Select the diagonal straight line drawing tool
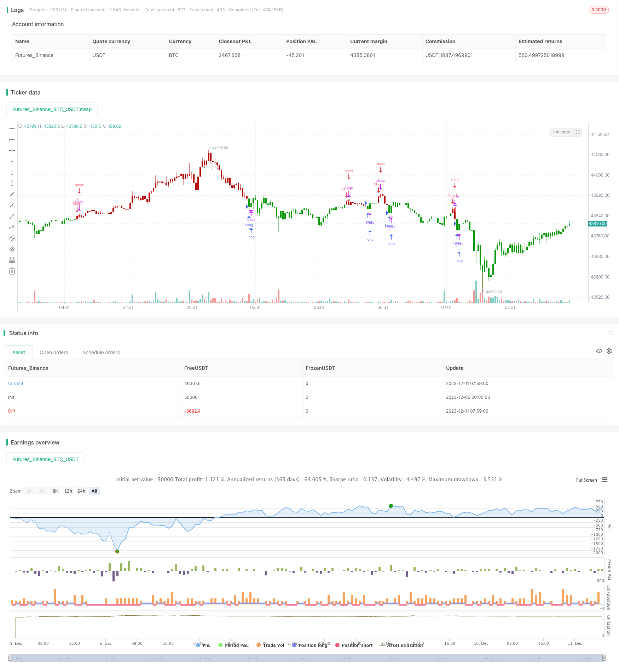 pyautogui.click(x=12, y=194)
